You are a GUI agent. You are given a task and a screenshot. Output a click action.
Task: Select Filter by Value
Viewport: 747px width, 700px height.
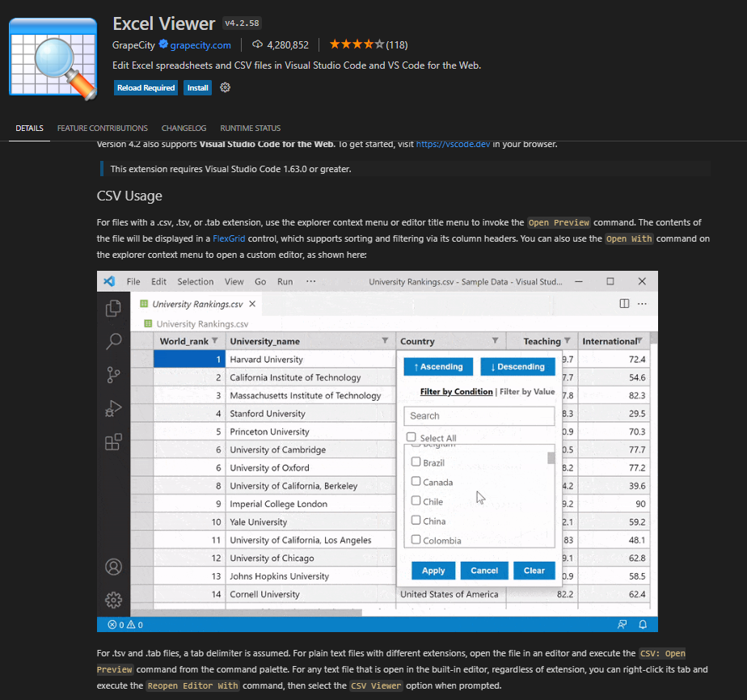527,391
